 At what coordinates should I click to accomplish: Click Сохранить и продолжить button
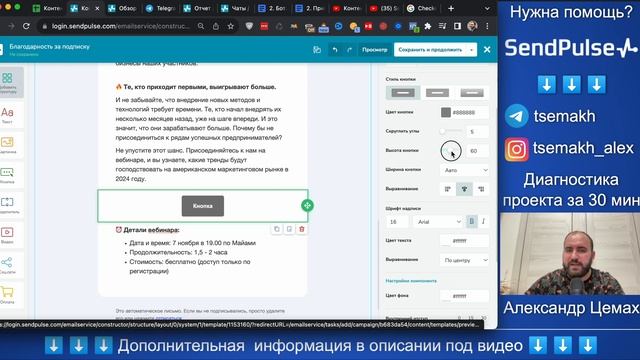tap(430, 50)
